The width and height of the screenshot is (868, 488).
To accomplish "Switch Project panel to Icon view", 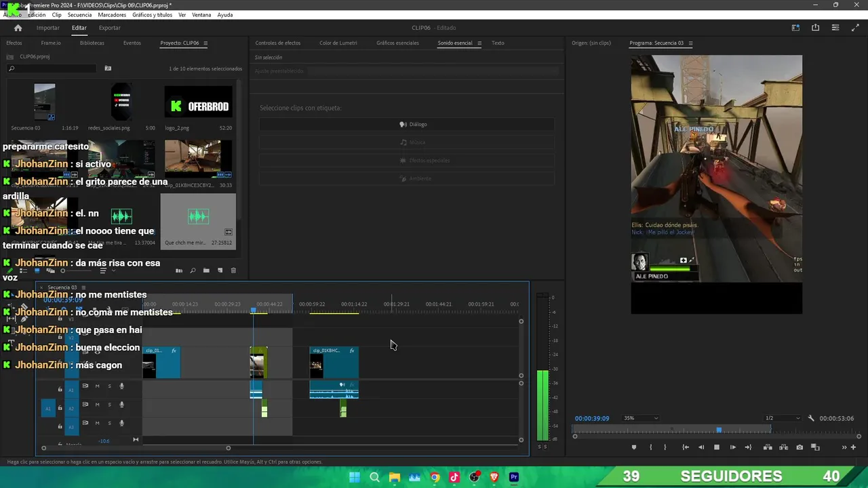I will 37,270.
